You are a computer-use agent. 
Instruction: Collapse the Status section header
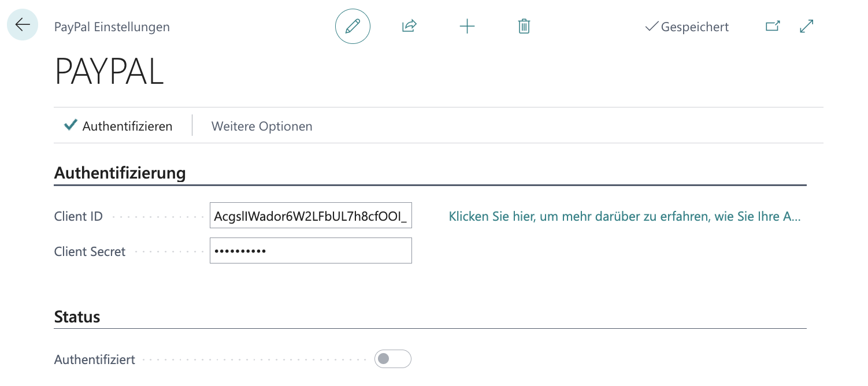(x=77, y=317)
